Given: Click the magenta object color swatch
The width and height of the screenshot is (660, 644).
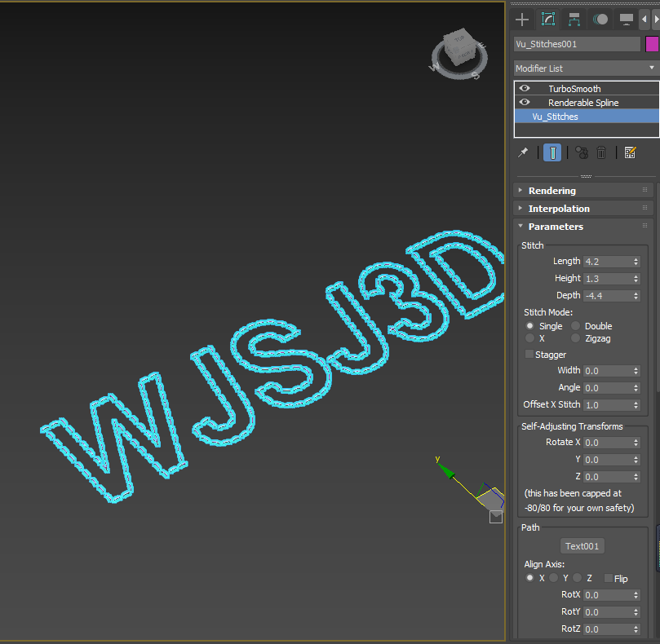Looking at the screenshot, I should [x=652, y=44].
